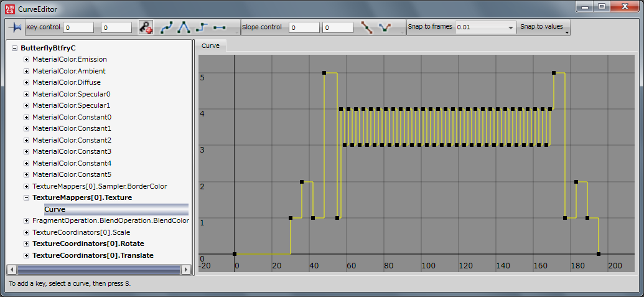Select the linear peak interpolation icon
Image resolution: width=644 pixels, height=297 pixels.
pyautogui.click(x=184, y=28)
